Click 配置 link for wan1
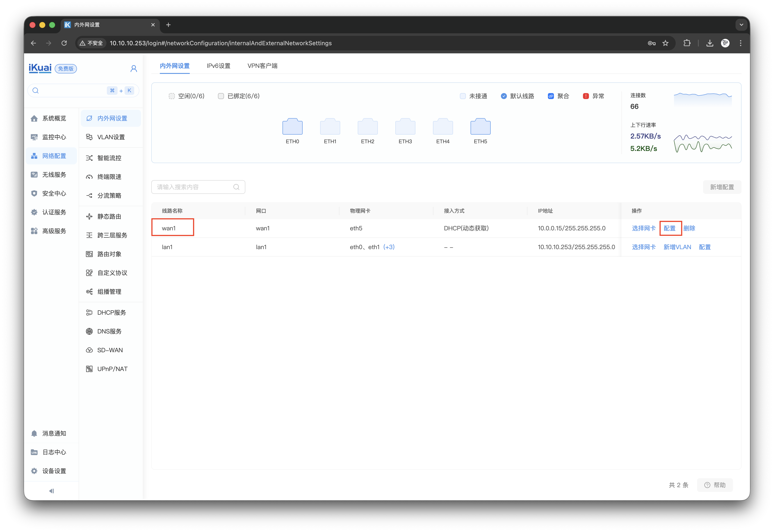 [x=669, y=228]
